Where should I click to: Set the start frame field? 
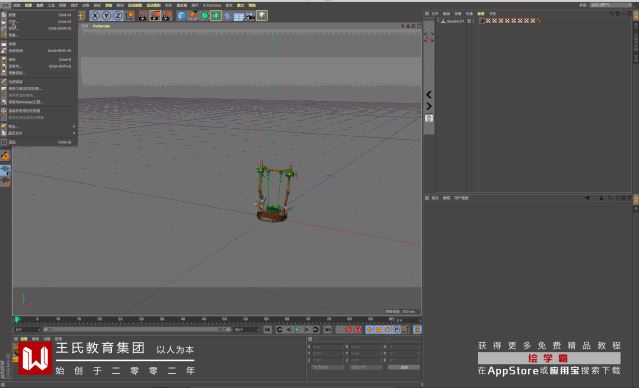pos(27,329)
